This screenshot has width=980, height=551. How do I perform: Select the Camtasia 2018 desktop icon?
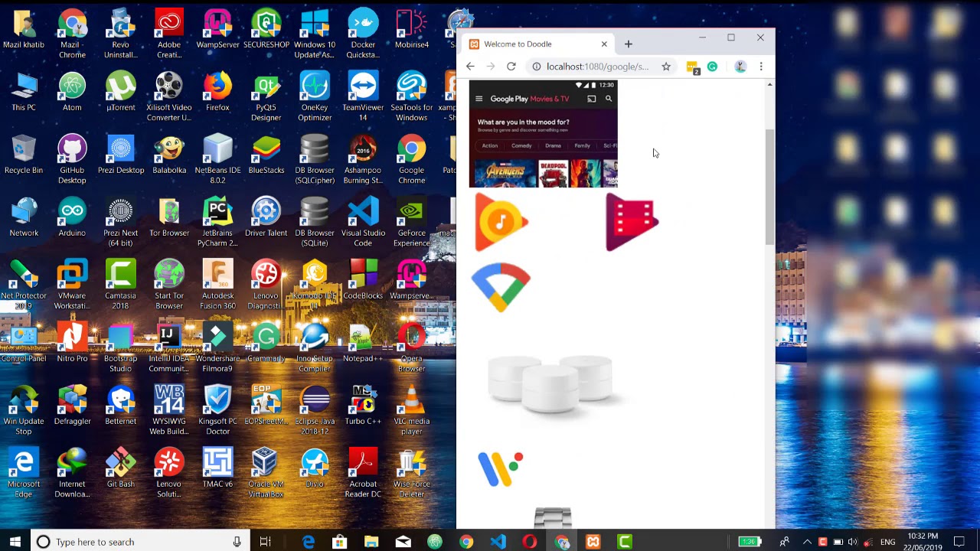(120, 285)
